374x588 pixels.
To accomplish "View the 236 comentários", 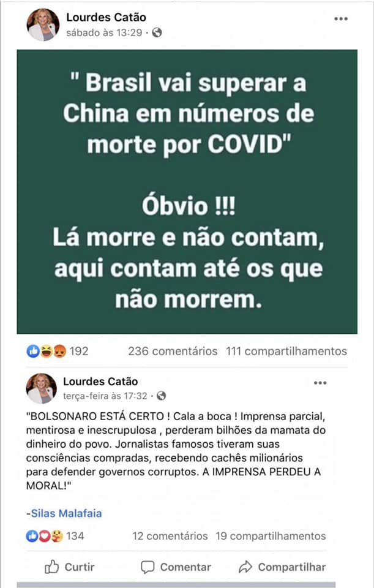I will (x=173, y=351).
